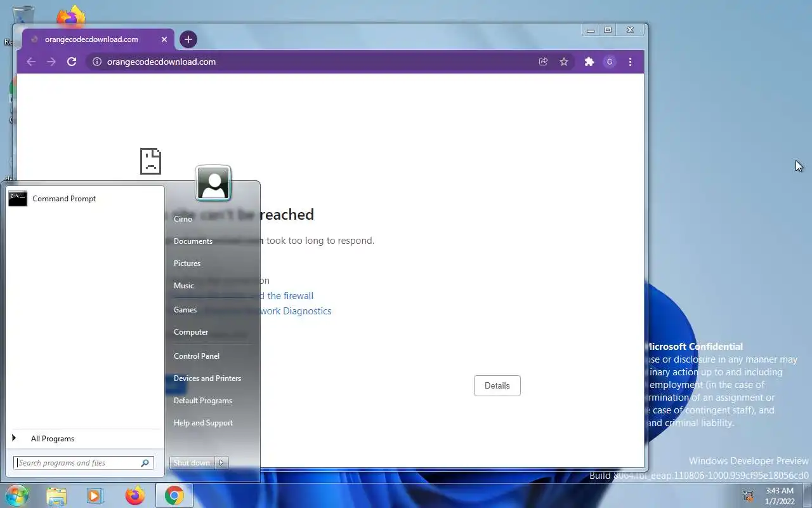Open Help and Support
812x508 pixels.
point(203,423)
